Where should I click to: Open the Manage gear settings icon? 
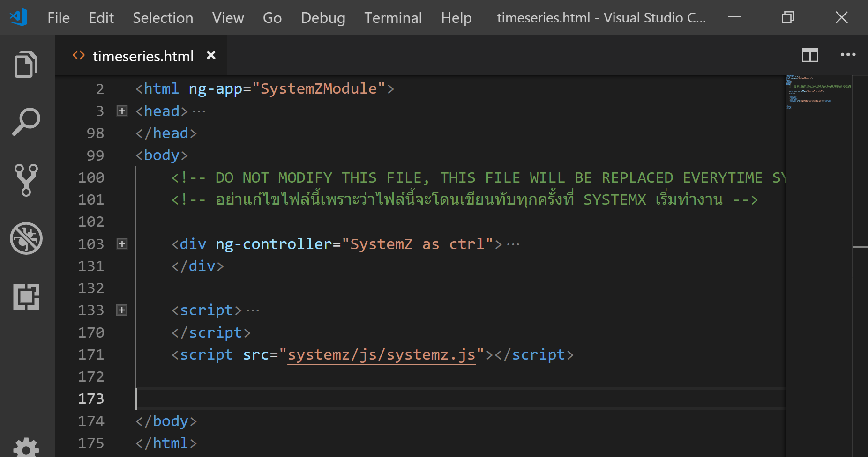click(x=26, y=447)
